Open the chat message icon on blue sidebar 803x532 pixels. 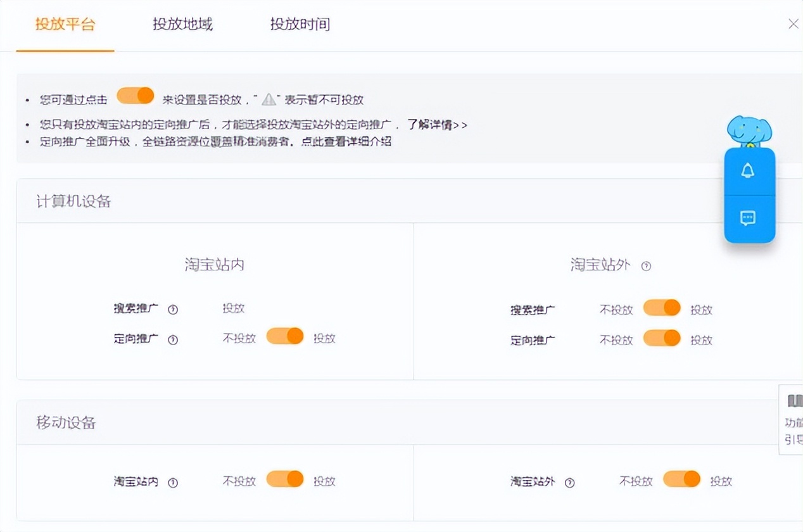click(x=749, y=220)
